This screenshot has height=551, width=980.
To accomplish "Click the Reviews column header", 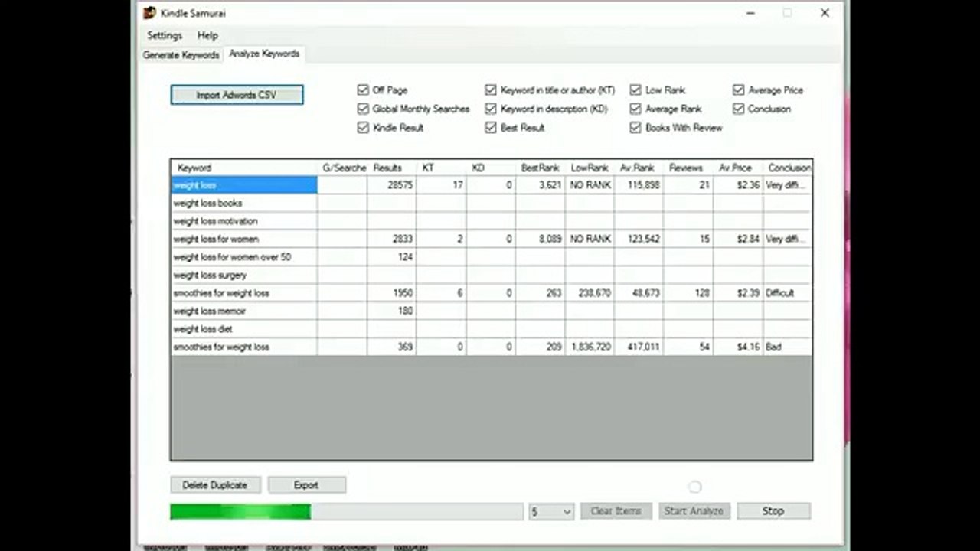I will (x=688, y=168).
